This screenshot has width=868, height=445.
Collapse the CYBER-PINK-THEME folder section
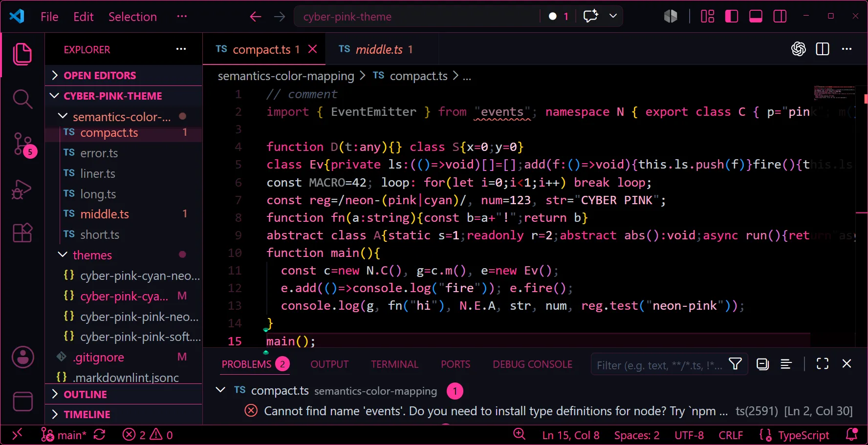click(x=124, y=96)
